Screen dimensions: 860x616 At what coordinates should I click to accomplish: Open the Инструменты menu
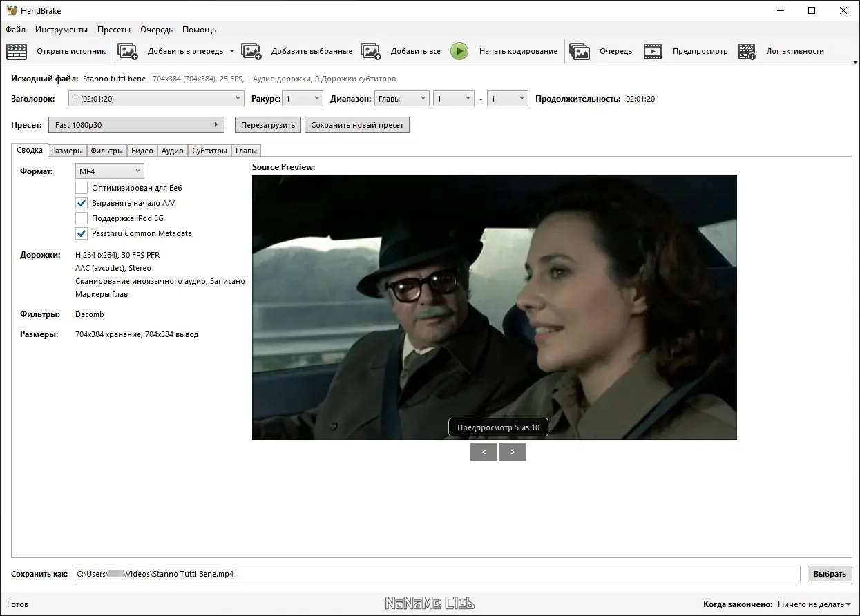point(61,30)
